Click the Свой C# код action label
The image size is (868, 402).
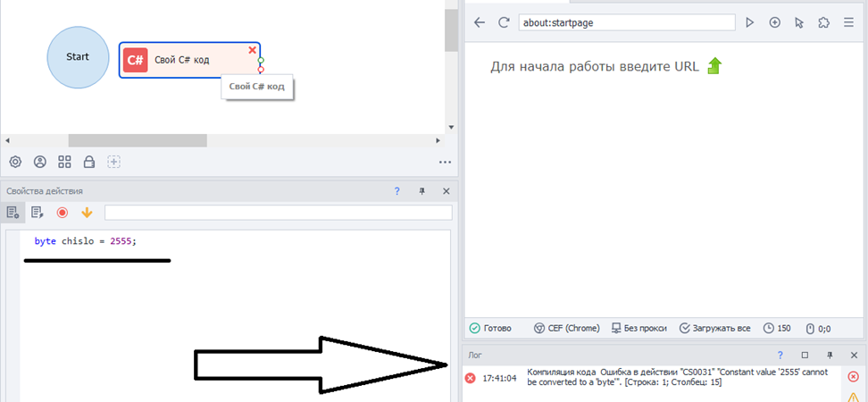pos(181,60)
